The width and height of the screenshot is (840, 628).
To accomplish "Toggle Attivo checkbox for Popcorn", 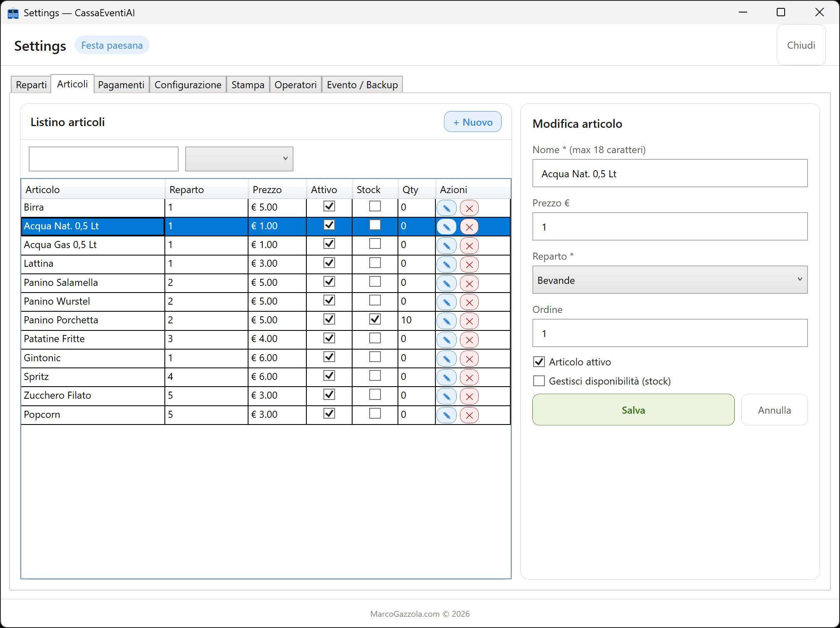I will click(x=329, y=413).
